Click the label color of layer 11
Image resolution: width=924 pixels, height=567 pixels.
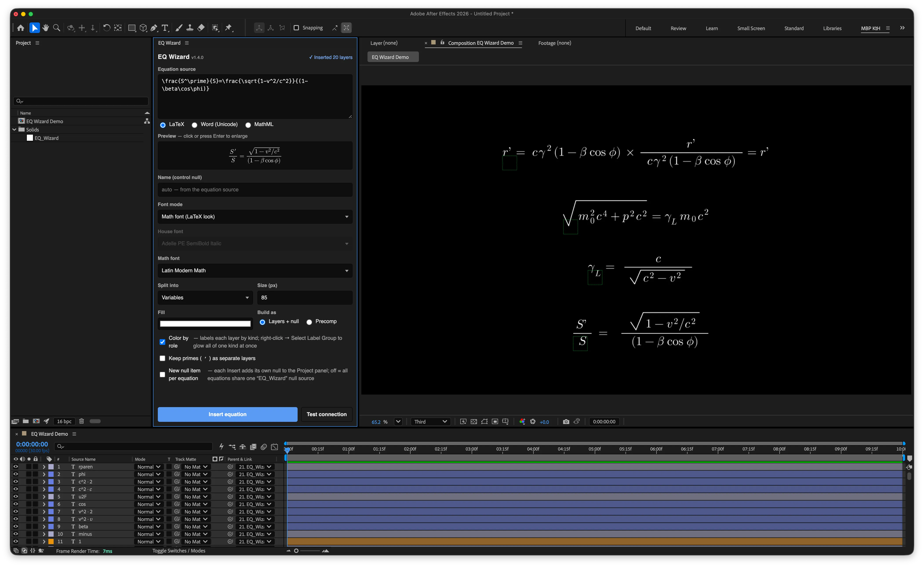tap(51, 541)
